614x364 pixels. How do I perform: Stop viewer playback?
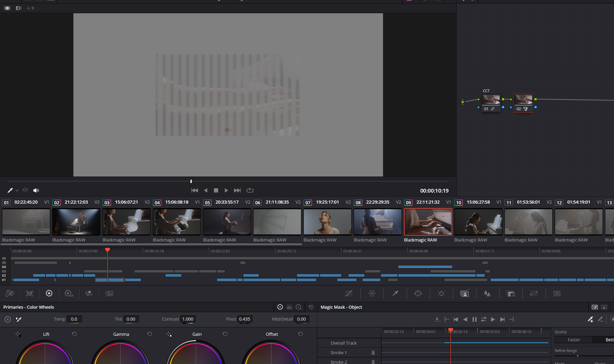point(216,190)
